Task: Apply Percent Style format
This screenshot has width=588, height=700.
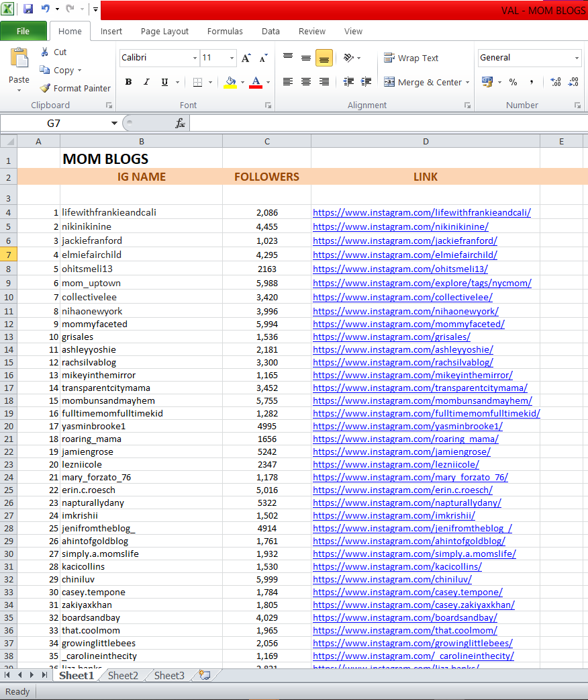Action: click(x=513, y=82)
